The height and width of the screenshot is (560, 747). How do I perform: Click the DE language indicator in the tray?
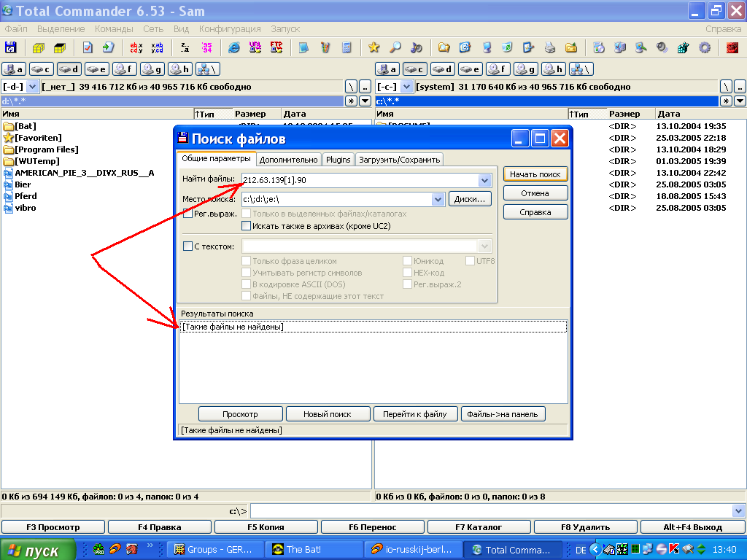click(581, 550)
